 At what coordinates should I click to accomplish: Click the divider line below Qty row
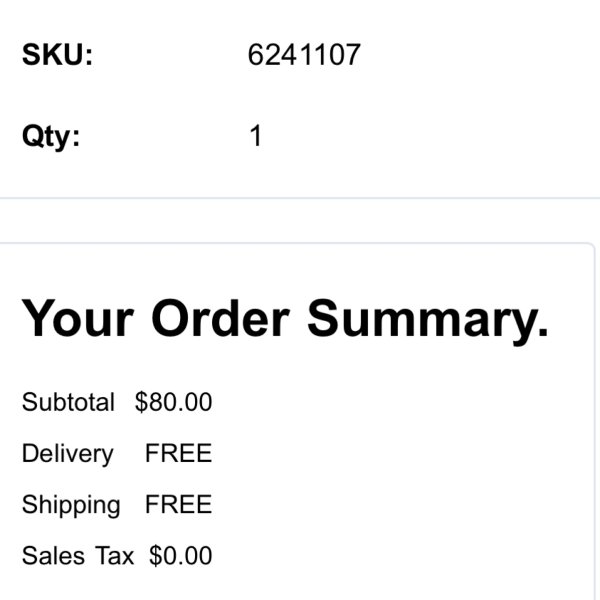coord(300,198)
